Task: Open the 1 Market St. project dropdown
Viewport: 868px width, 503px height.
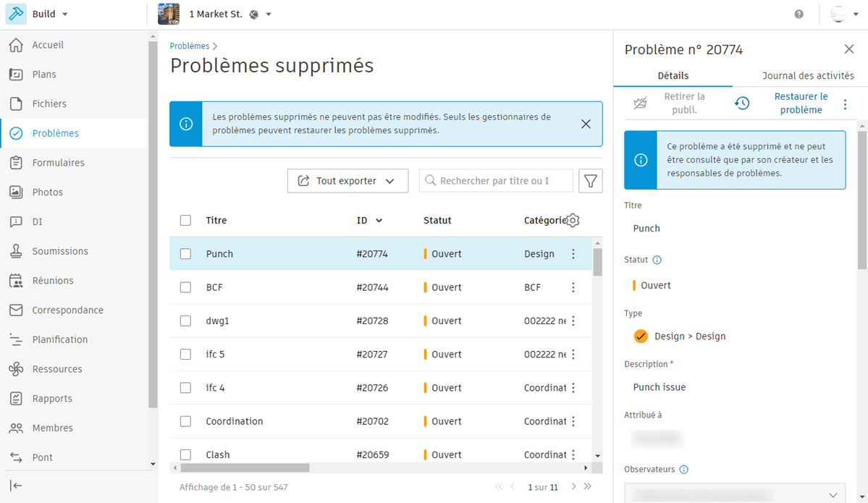Action: (x=269, y=14)
